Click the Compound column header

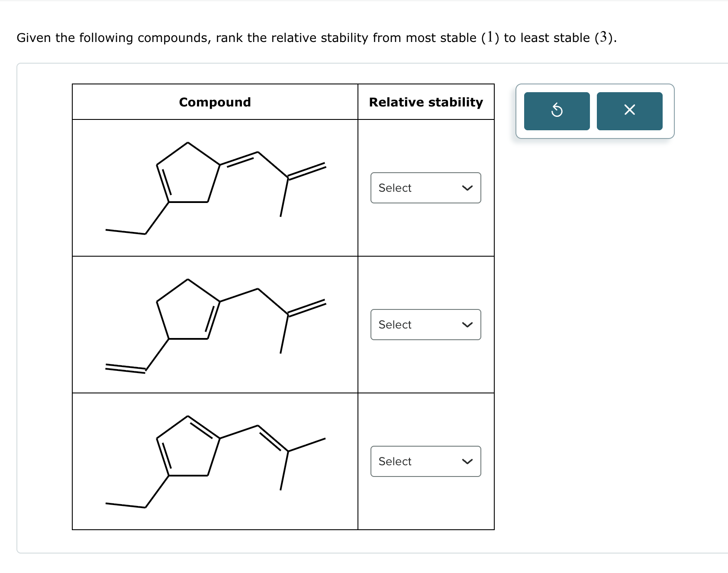[215, 102]
